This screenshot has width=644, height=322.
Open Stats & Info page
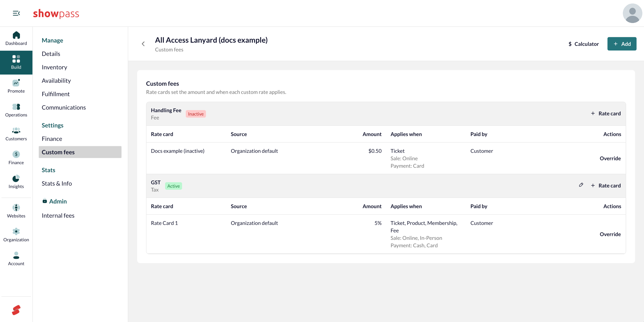57,184
